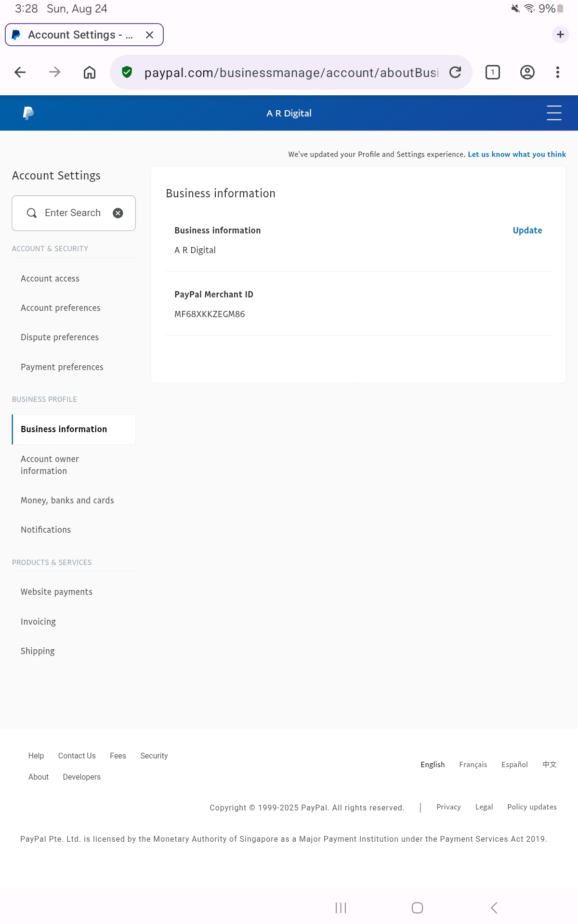Image resolution: width=578 pixels, height=924 pixels.
Task: Open browser profile account icon
Action: 527,72
